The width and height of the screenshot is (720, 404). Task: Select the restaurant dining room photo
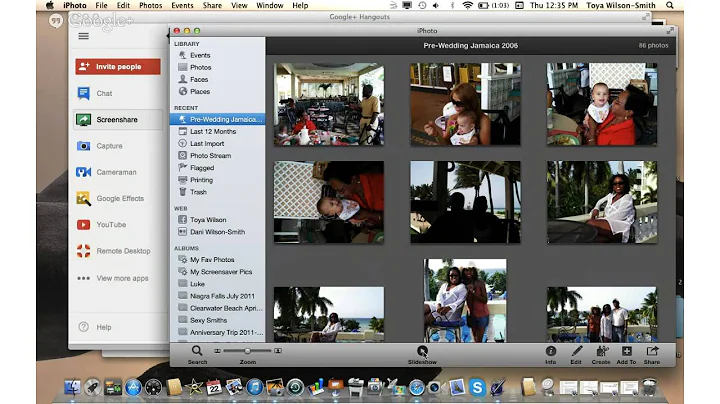click(329, 104)
